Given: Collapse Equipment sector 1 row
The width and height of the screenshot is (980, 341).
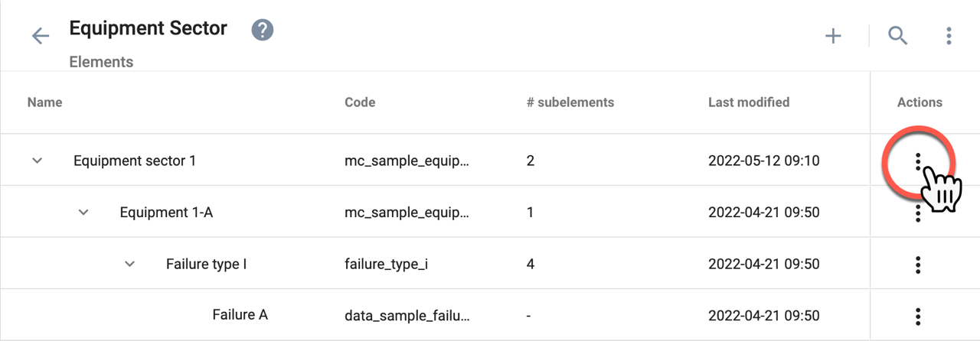Looking at the screenshot, I should 37,161.
